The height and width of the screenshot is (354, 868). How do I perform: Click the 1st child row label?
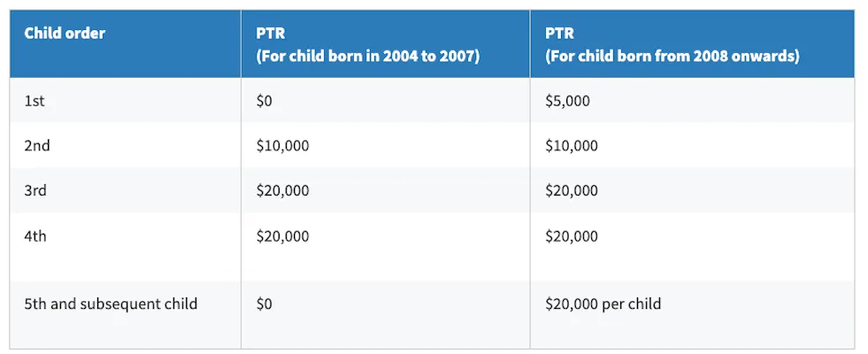pos(35,101)
